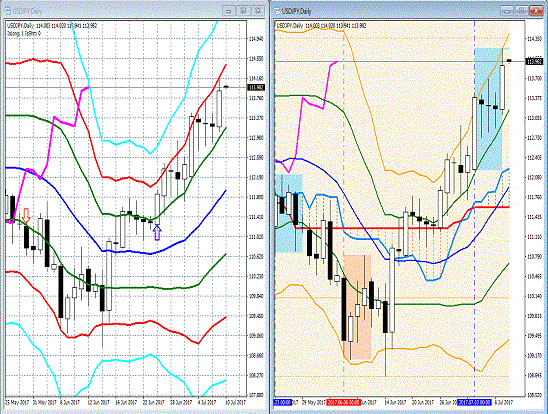
Task: Maximize the right USDJPY,Daily chart window
Action: 521,11
